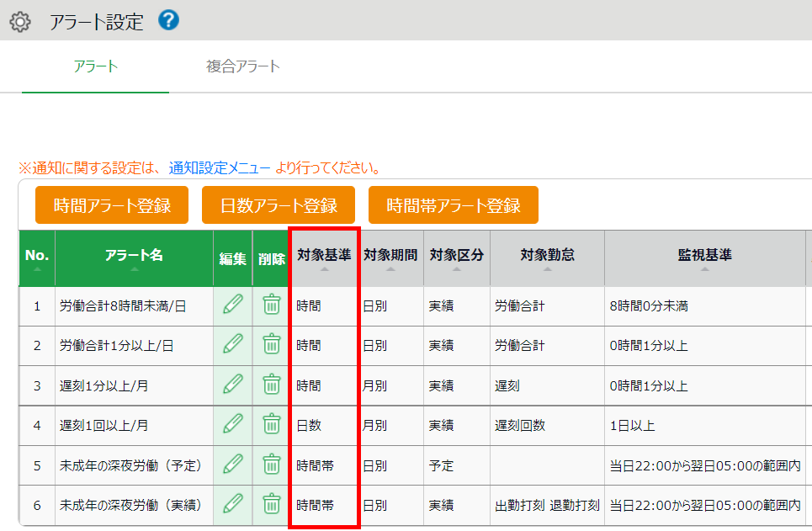
Task: Switch to the 複合アラート tab
Action: 243,66
